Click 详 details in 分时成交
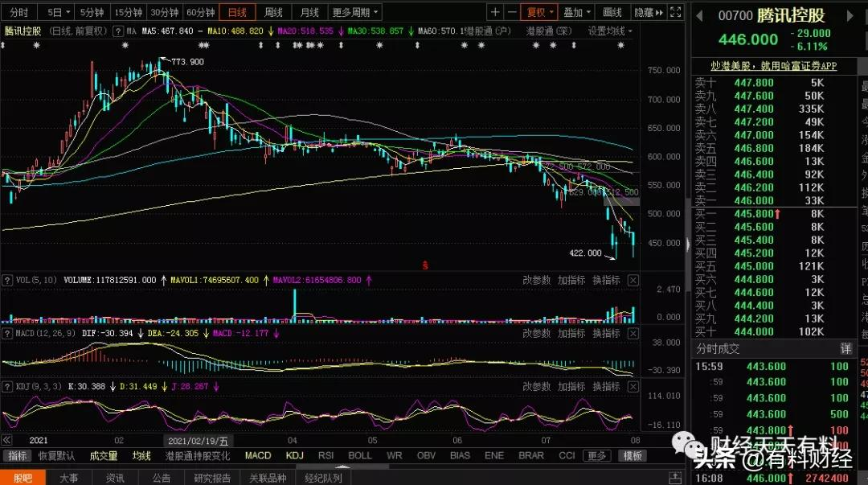 coord(845,348)
